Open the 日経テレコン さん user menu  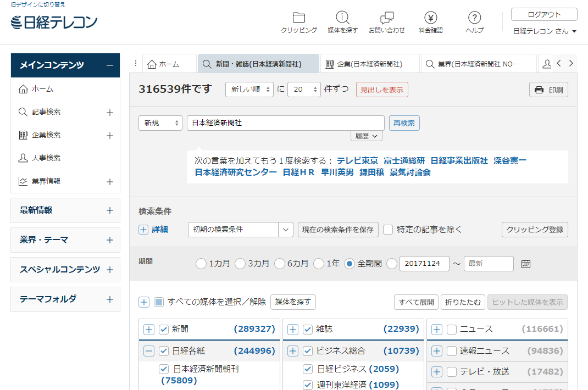coord(545,31)
